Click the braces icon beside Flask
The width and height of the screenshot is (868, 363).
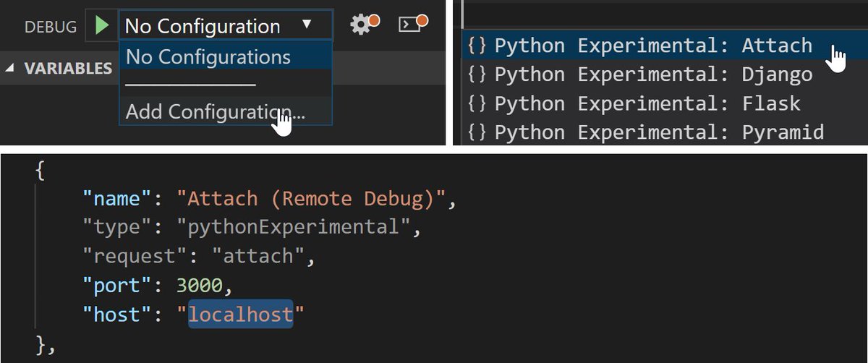pos(477,103)
